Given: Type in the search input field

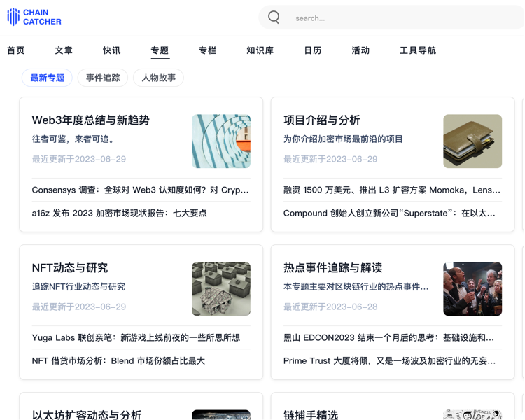Looking at the screenshot, I should (x=399, y=18).
